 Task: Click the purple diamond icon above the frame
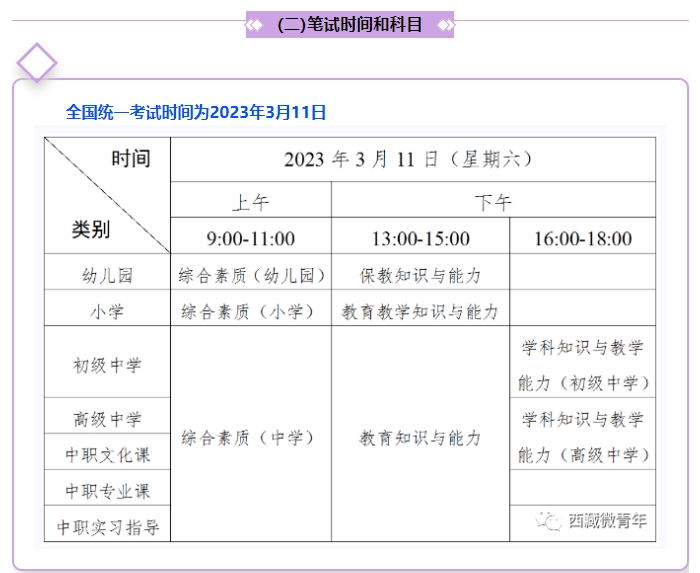[37, 63]
